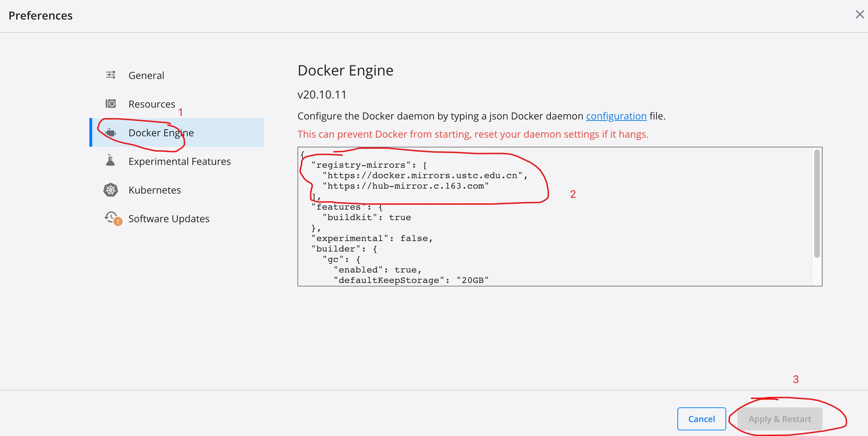Click the General sliders icon
The height and width of the screenshot is (436, 868).
pyautogui.click(x=111, y=75)
